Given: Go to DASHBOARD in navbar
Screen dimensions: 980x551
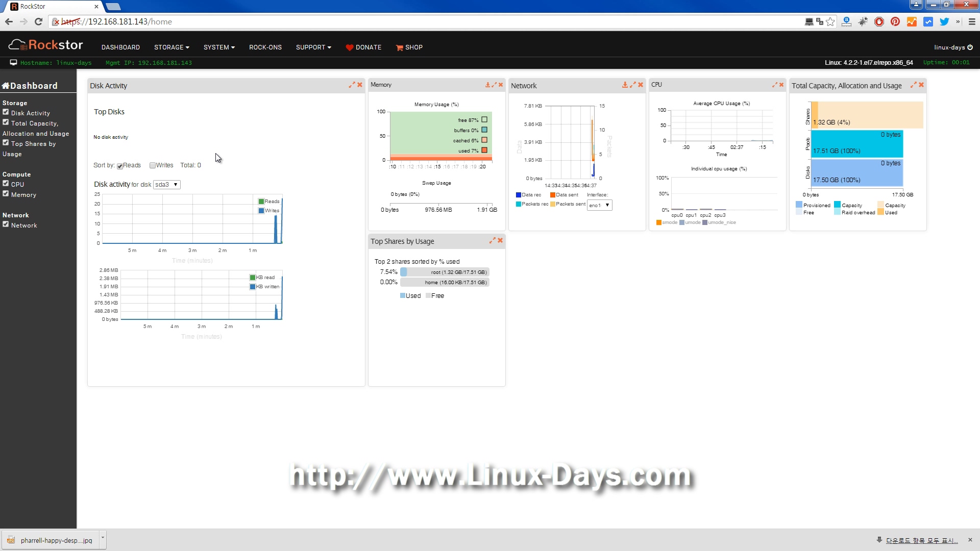Looking at the screenshot, I should pyautogui.click(x=120, y=47).
